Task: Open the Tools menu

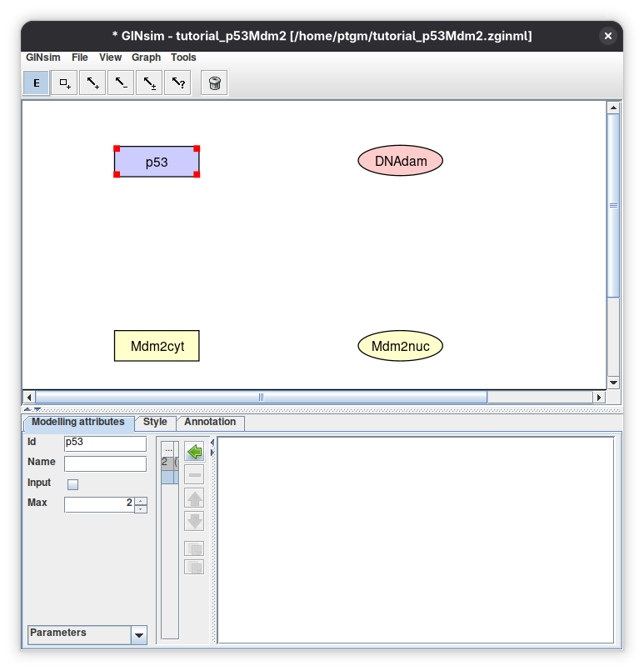Action: (183, 58)
